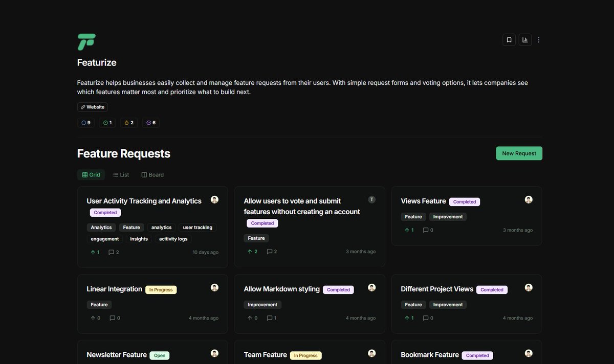This screenshot has height=364, width=614.
Task: Open the Newsletter Feature request
Action: point(117,354)
